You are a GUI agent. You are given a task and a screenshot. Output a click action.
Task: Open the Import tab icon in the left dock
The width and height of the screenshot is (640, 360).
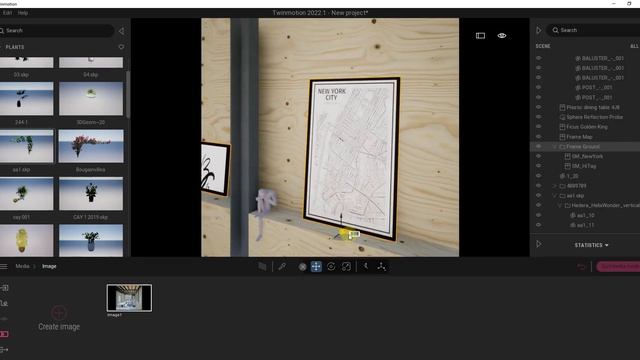(x=4, y=288)
